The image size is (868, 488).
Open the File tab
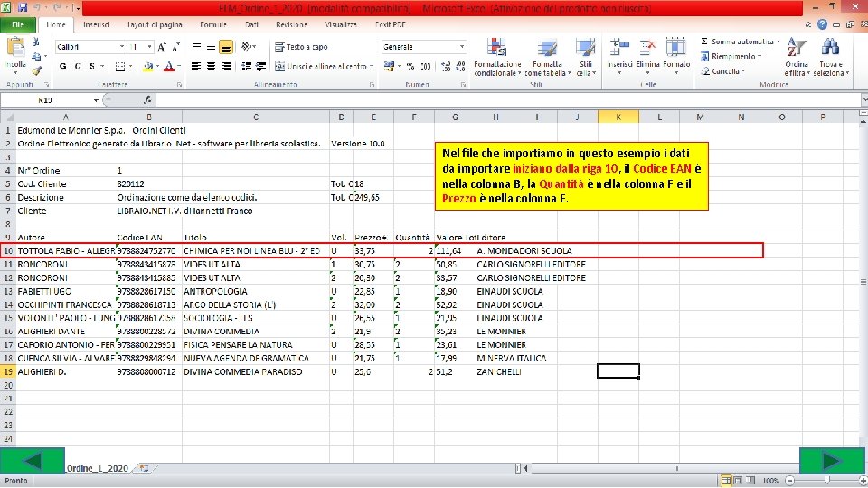(18, 25)
